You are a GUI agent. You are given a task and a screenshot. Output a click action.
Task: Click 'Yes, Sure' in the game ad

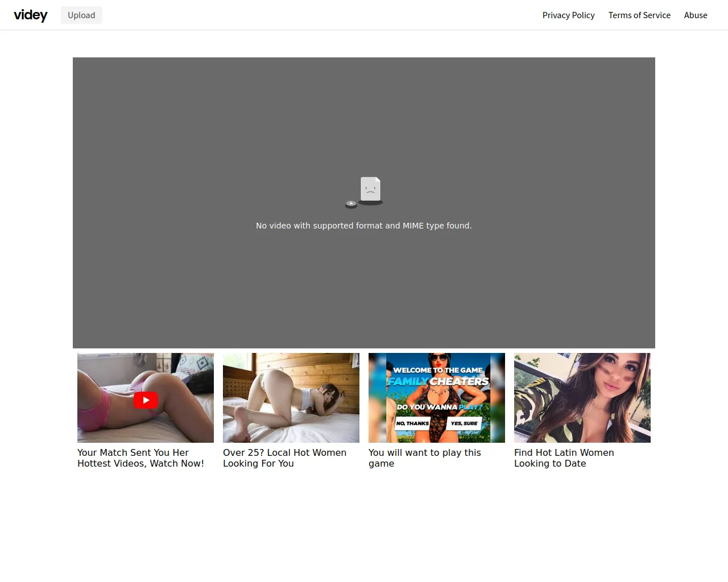point(464,423)
